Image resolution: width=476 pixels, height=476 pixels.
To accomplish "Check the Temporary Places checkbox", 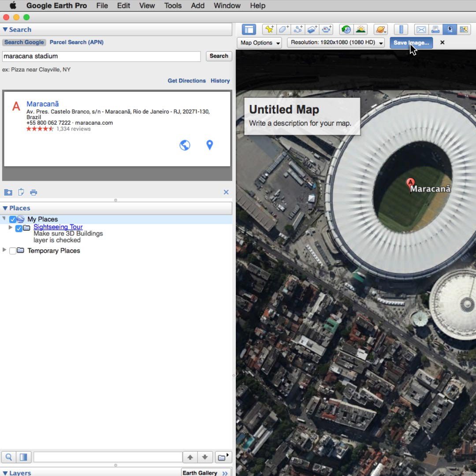I will (13, 251).
